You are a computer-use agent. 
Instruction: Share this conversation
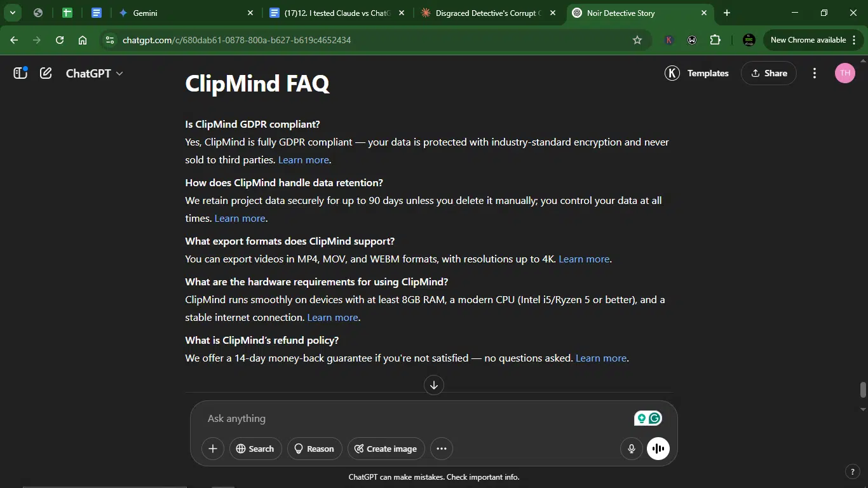tap(769, 73)
